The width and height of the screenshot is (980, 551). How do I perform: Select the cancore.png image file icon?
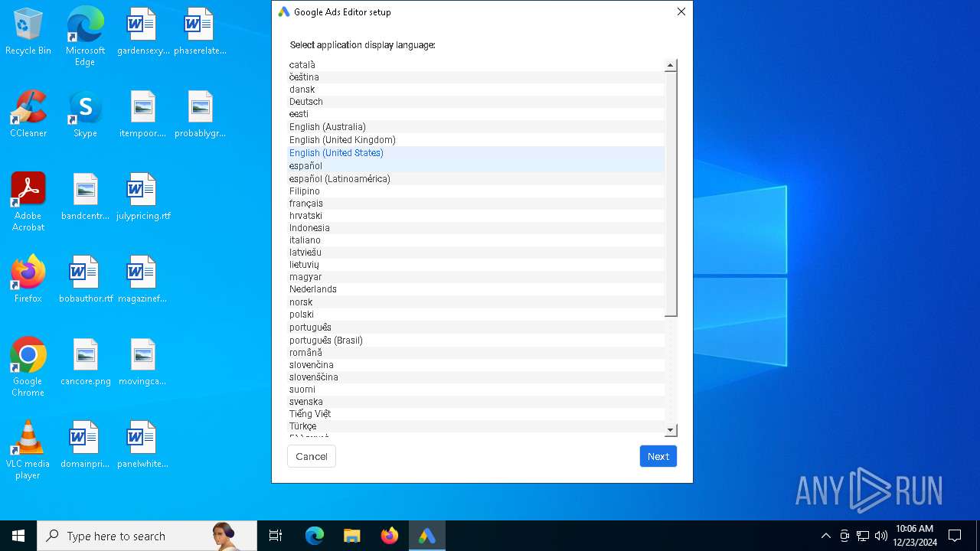(x=85, y=363)
